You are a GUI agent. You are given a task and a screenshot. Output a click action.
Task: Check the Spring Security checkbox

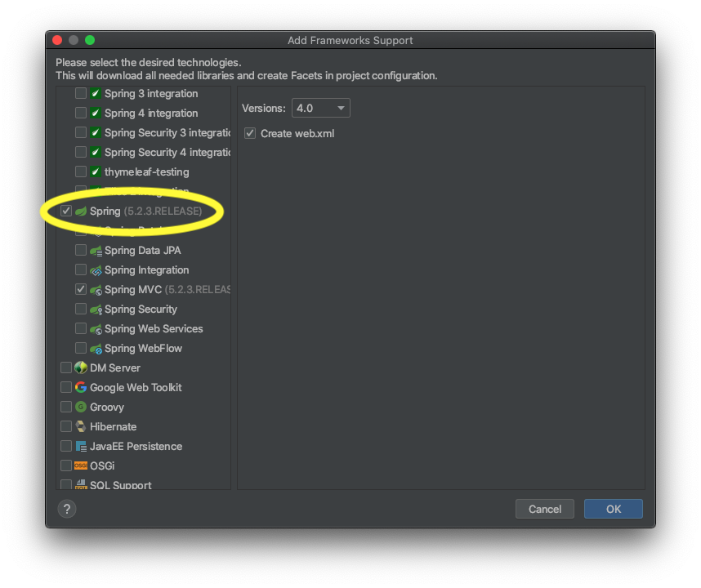tap(81, 310)
